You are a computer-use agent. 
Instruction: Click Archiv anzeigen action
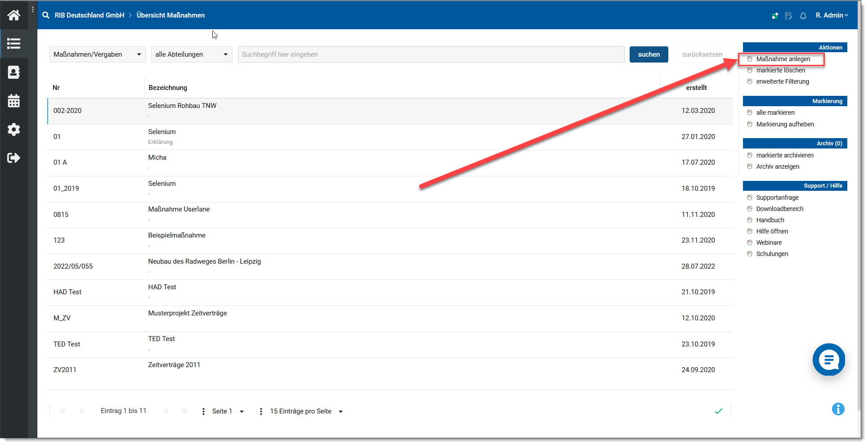(777, 166)
